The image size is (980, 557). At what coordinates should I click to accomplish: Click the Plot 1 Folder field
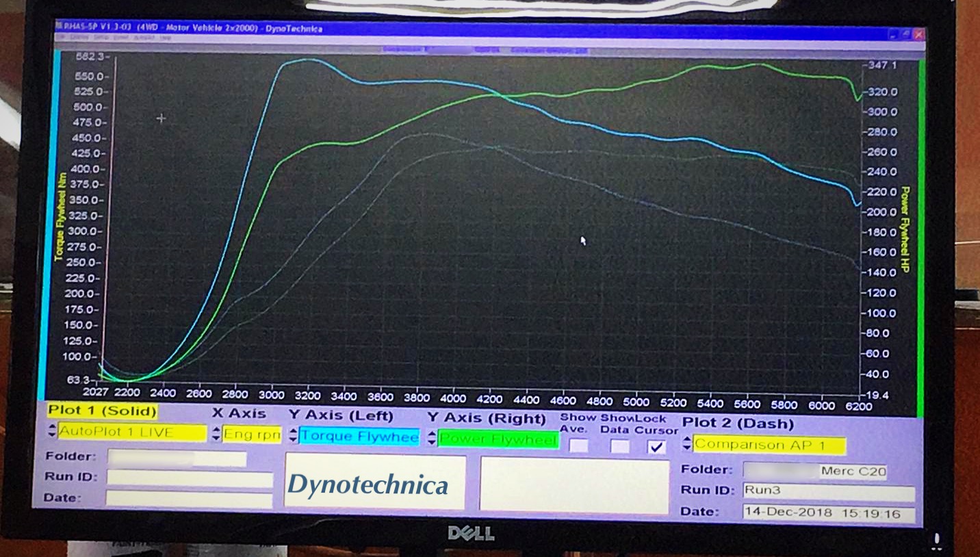click(177, 458)
